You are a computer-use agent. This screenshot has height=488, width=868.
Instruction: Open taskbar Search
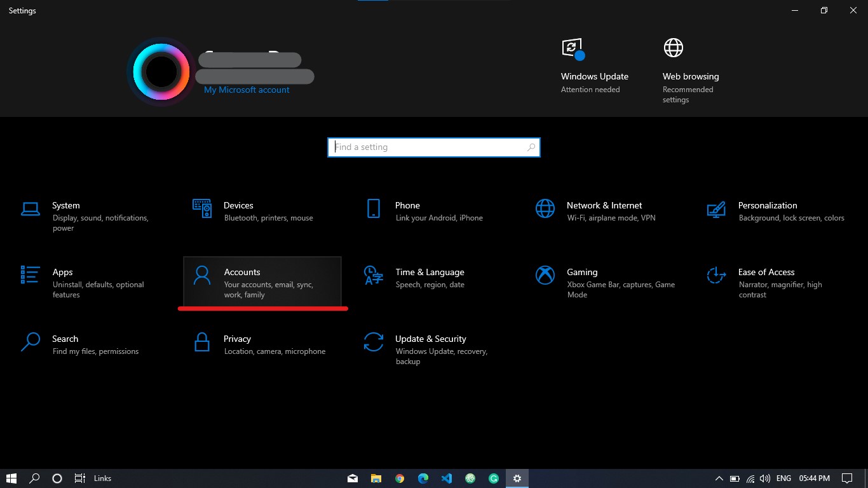pos(35,478)
